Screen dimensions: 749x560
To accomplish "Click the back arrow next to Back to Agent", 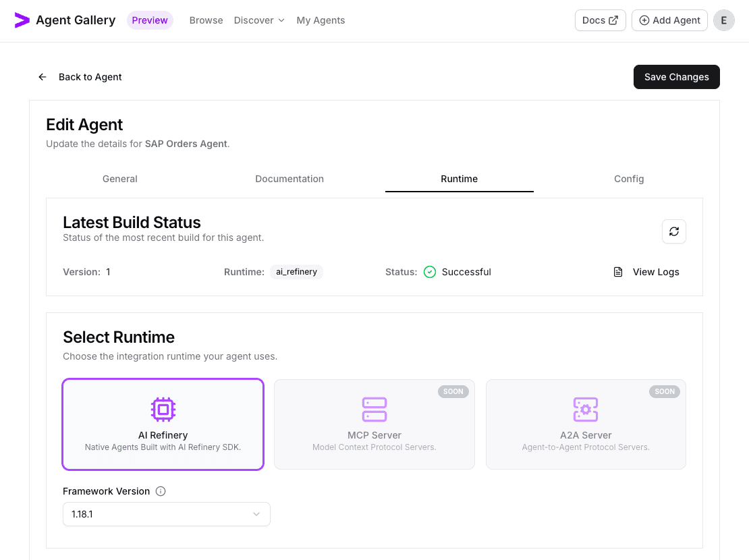I will tap(42, 77).
